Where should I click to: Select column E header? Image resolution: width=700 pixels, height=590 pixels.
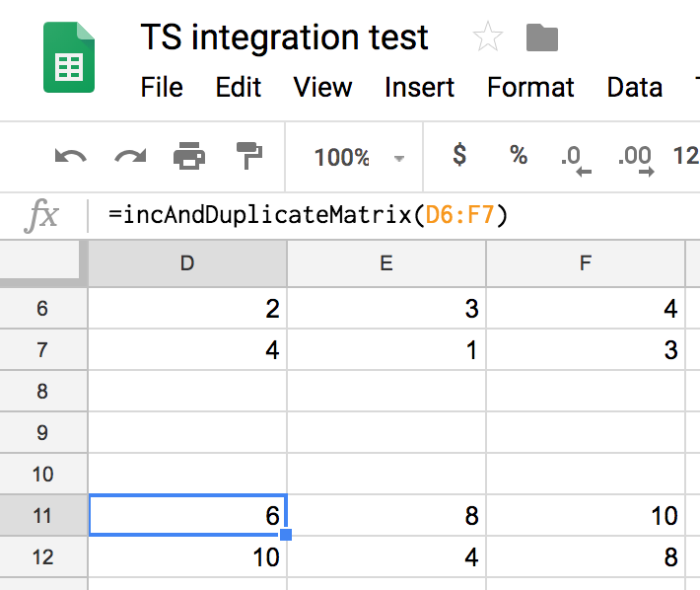tap(386, 263)
